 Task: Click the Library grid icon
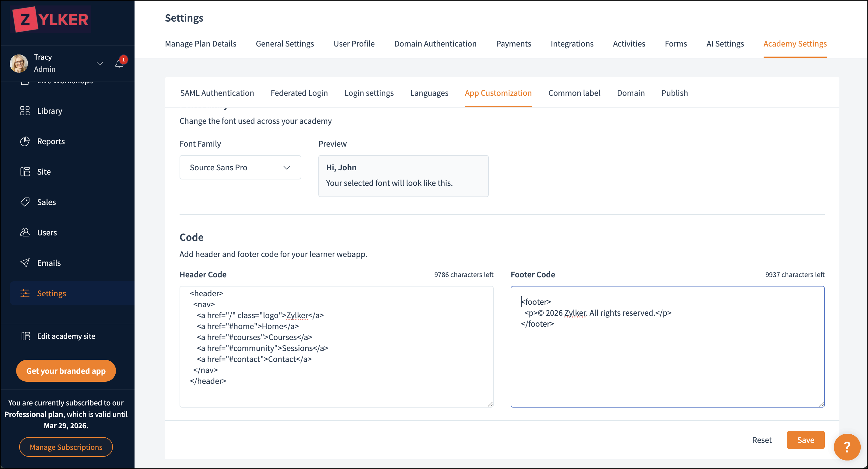25,111
